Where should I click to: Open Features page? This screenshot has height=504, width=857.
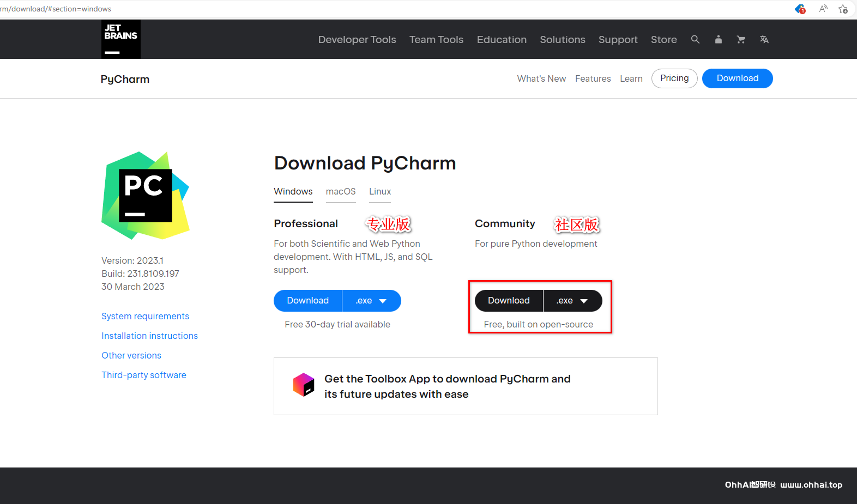[593, 78]
